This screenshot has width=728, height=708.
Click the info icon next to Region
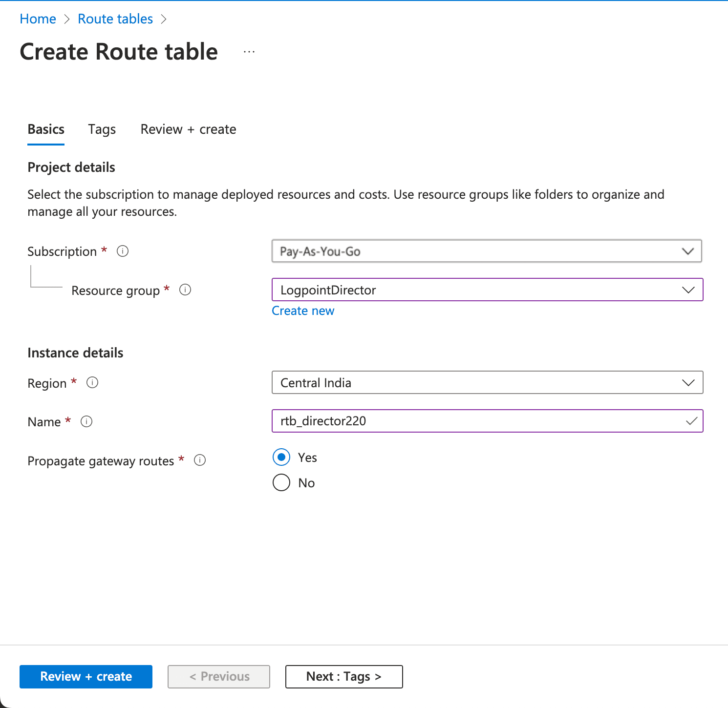click(92, 383)
